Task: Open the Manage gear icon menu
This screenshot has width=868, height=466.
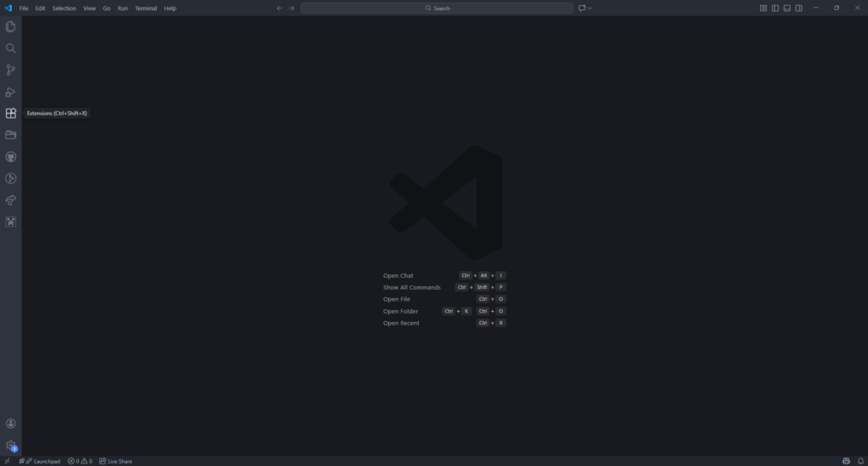Action: coord(11,445)
